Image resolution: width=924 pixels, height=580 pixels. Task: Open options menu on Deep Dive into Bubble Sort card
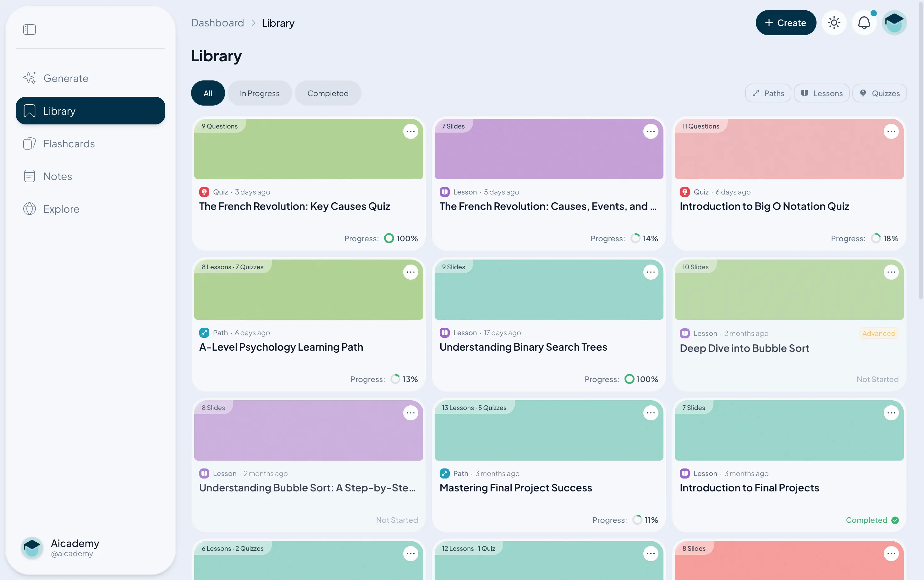click(x=891, y=272)
